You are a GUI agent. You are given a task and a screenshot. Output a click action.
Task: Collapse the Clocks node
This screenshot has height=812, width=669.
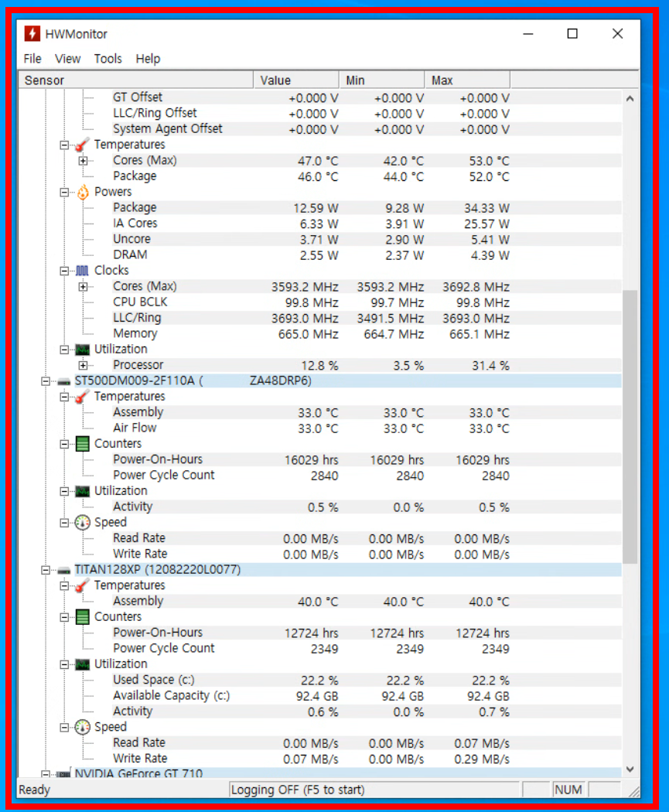click(x=64, y=271)
